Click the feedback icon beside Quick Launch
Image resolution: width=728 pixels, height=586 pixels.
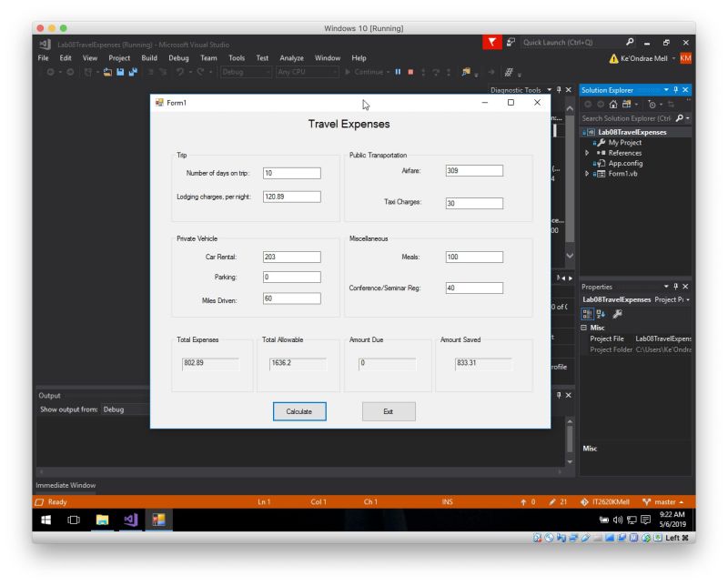(511, 42)
